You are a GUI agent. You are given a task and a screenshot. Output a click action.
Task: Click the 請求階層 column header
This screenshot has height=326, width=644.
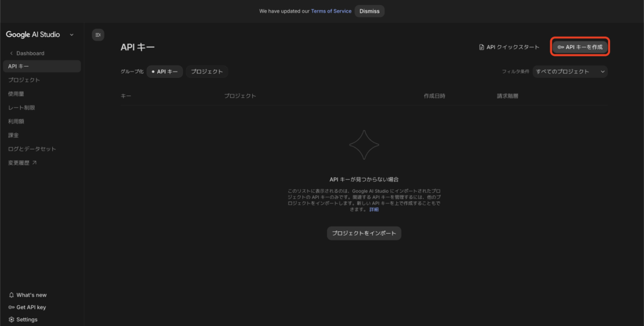pos(508,96)
